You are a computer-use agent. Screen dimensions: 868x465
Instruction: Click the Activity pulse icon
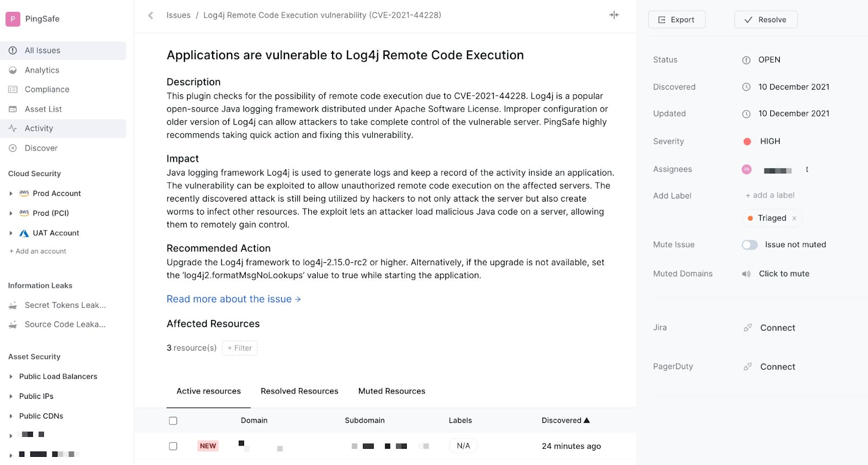pos(13,128)
